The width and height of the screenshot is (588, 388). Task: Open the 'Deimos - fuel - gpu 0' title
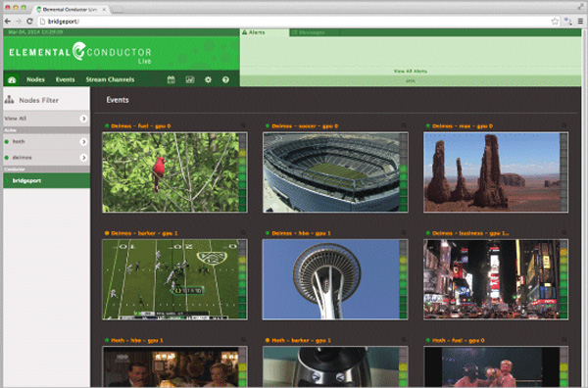[x=140, y=126]
